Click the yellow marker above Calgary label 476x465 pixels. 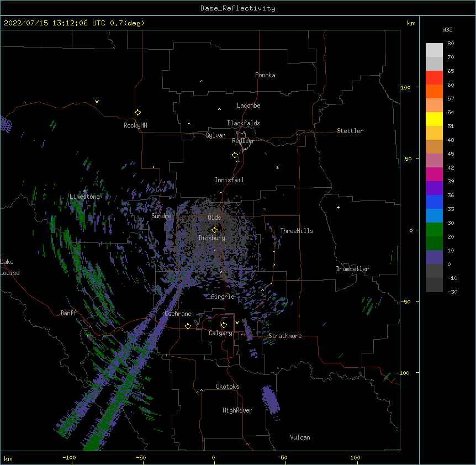(x=224, y=325)
